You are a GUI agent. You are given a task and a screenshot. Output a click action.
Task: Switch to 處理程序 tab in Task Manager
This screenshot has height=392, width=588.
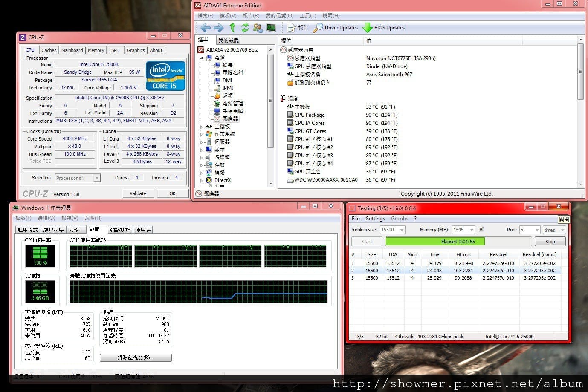[53, 230]
